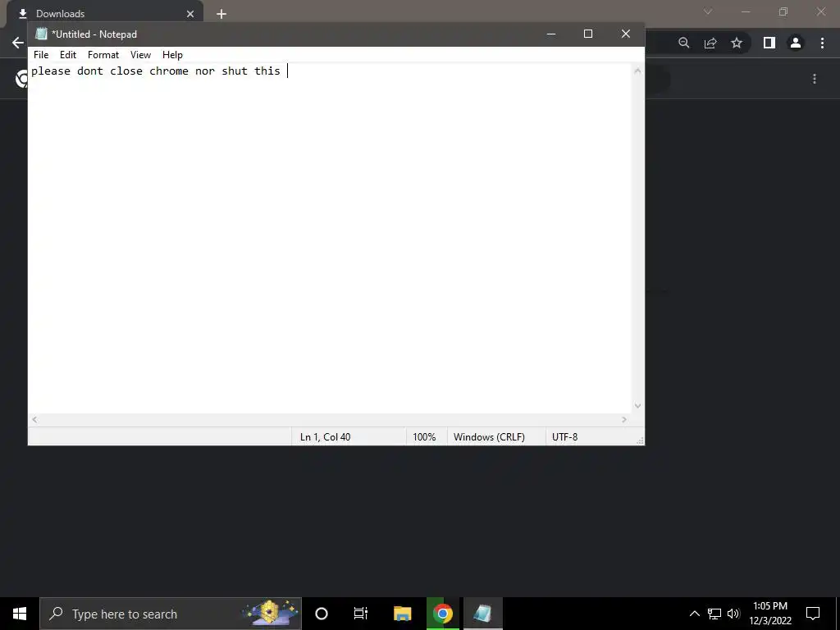Open a new tab in Chrome
This screenshot has width=840, height=630.
click(x=221, y=14)
